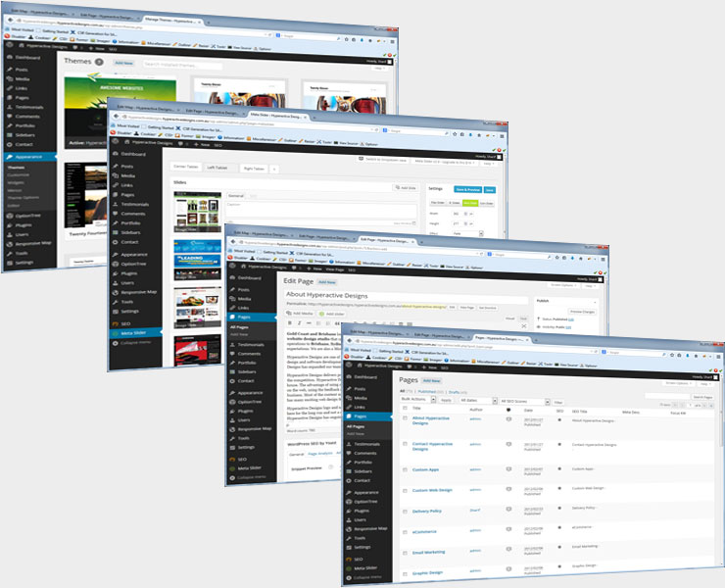Tick the Custom Web Design row checkbox
725x588 pixels.
(x=405, y=490)
